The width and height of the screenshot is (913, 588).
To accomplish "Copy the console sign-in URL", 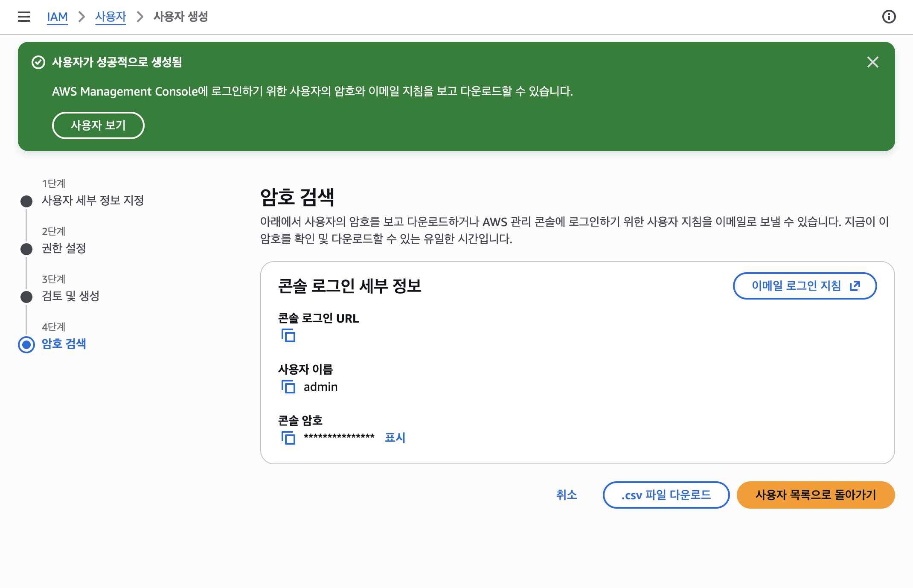I will (288, 336).
